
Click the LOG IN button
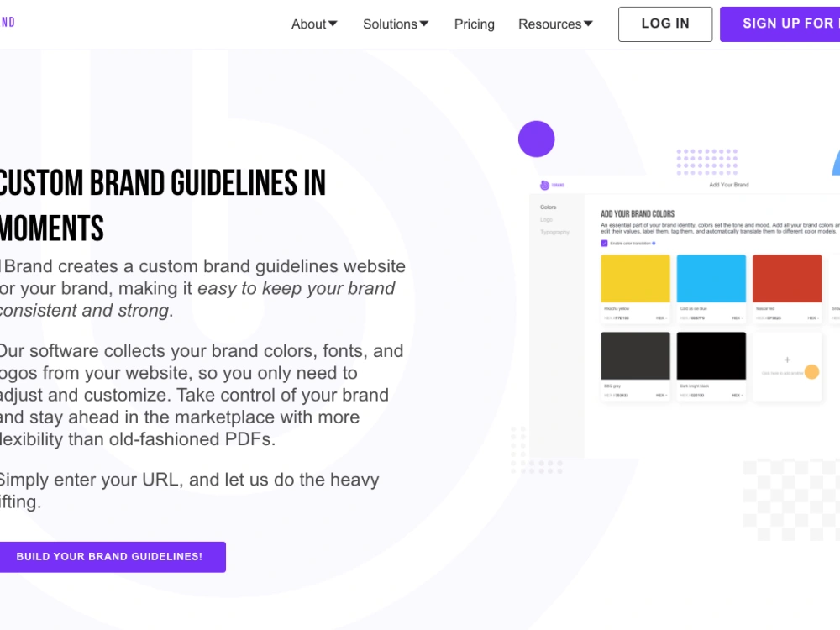(x=665, y=24)
